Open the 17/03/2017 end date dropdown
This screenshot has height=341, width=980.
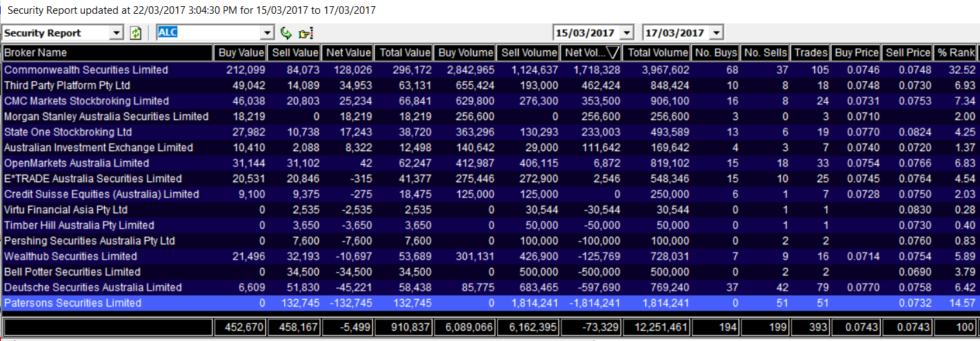[x=716, y=33]
